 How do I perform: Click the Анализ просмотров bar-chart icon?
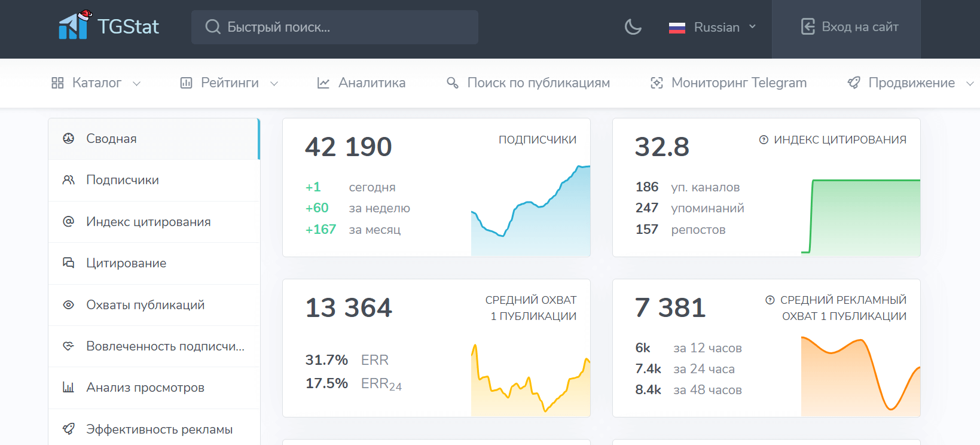[69, 388]
